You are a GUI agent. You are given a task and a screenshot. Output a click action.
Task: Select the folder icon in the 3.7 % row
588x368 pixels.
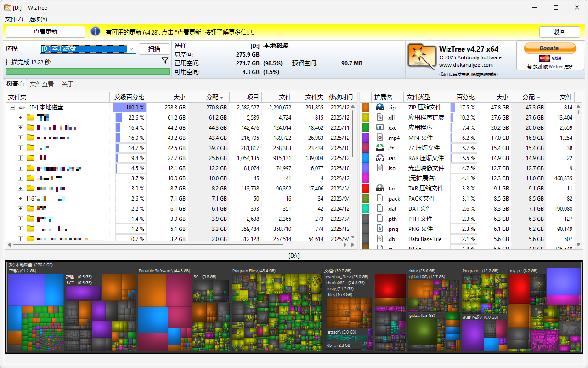coord(30,178)
